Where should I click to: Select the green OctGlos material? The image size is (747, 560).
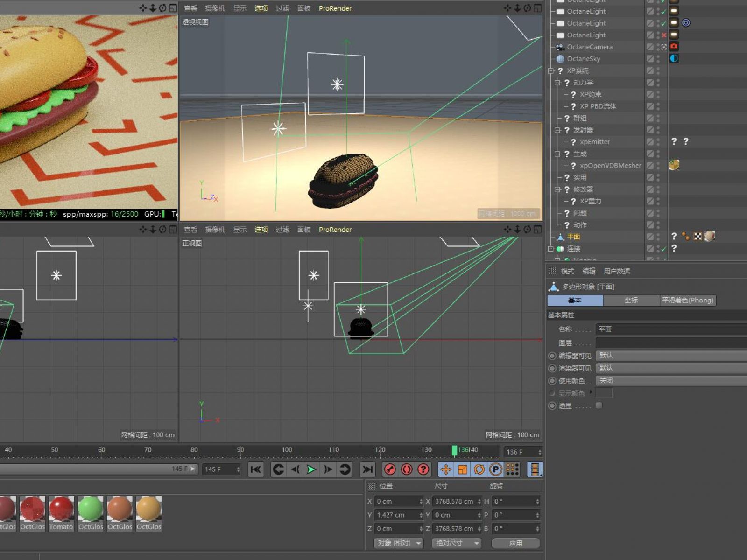[91, 513]
